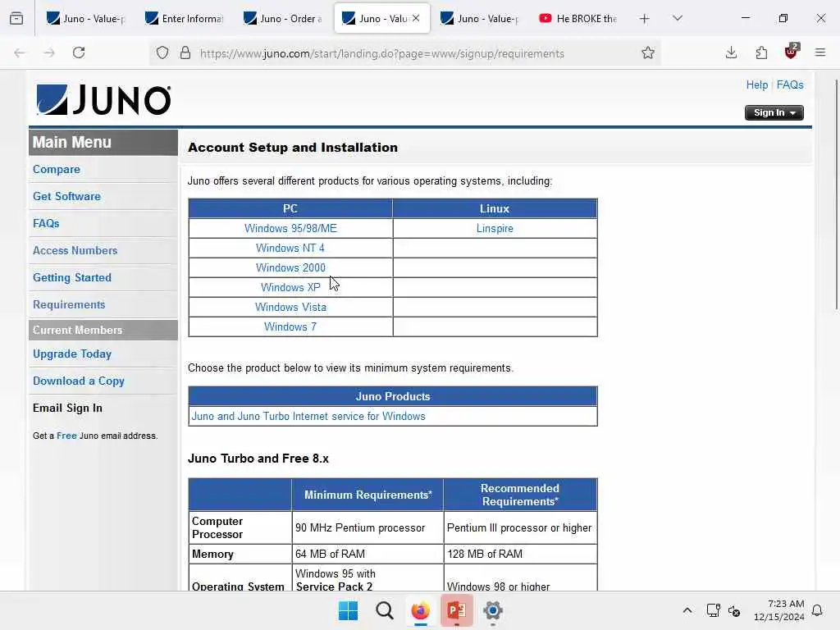Image resolution: width=840 pixels, height=630 pixels.
Task: Open Requirements menu item
Action: click(69, 304)
